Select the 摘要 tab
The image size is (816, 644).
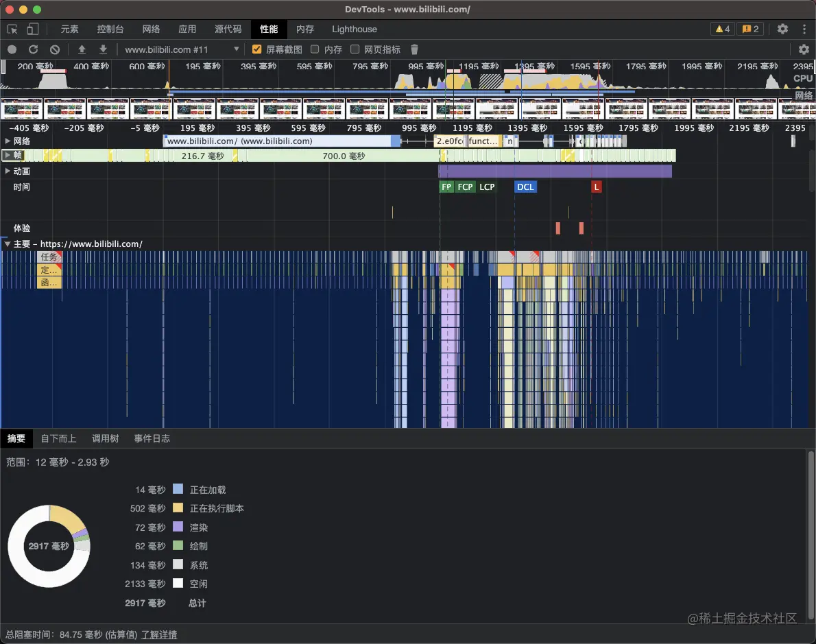tap(16, 438)
